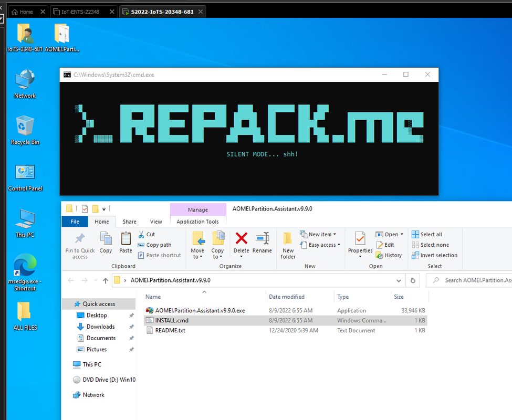Click the Back navigation arrow
The width and height of the screenshot is (512, 420).
click(71, 280)
